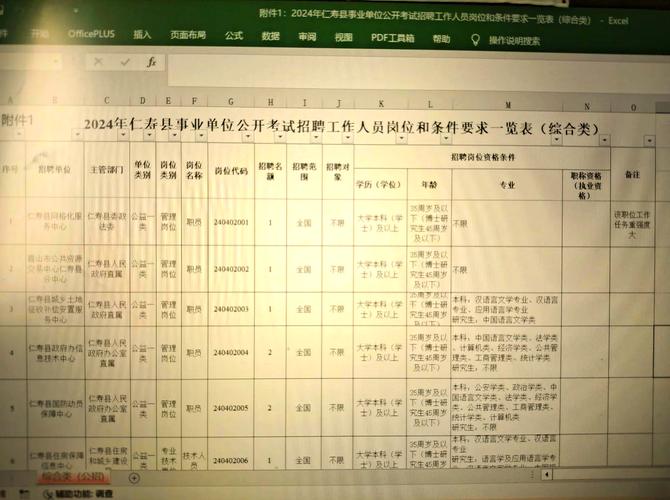Viewport: 670px width, 500px height.
Task: Click the horizontal scroll left arrow
Action: [x=547, y=474]
